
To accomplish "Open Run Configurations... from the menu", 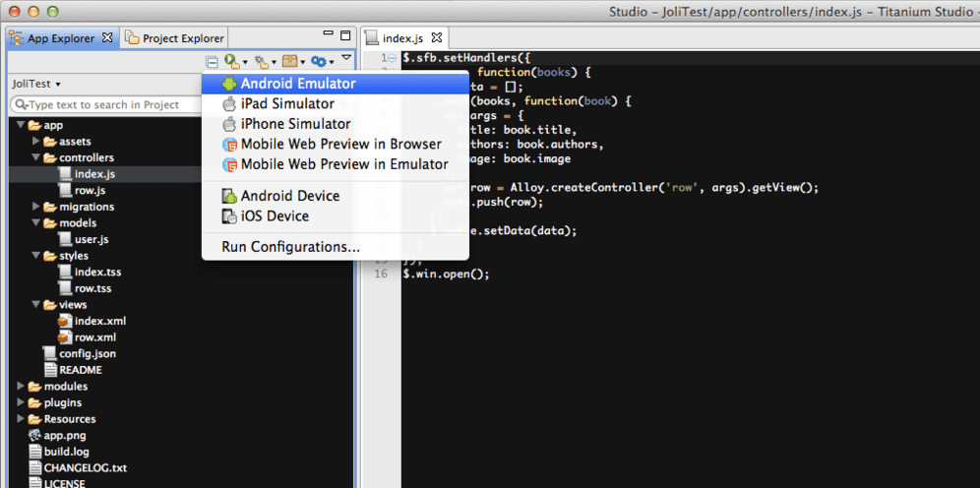I will (336, 247).
